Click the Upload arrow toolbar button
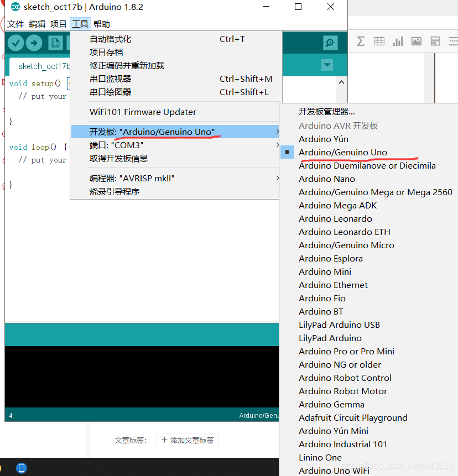The width and height of the screenshot is (458, 476). click(34, 43)
